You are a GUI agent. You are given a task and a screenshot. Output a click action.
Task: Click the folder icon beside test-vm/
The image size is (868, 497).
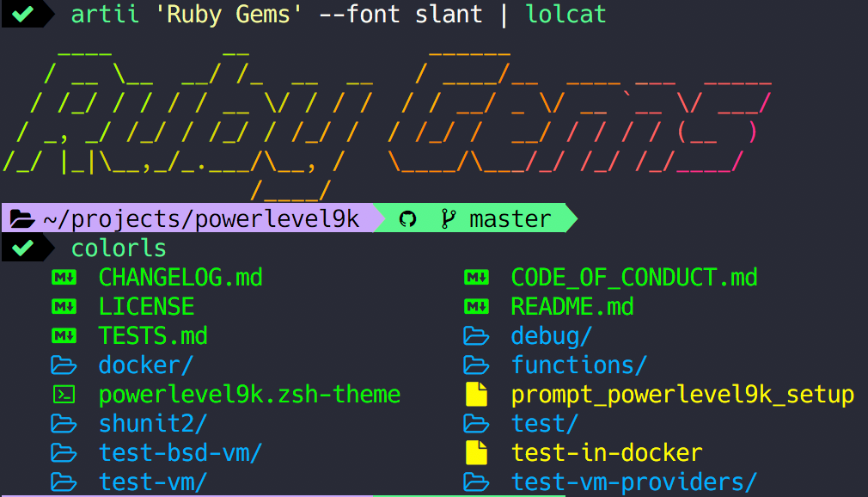64,482
